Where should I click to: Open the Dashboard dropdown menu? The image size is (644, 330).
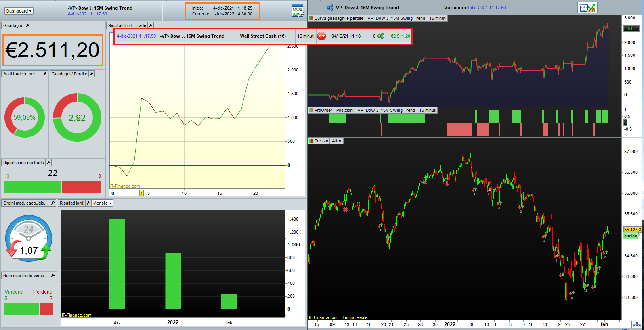click(19, 11)
